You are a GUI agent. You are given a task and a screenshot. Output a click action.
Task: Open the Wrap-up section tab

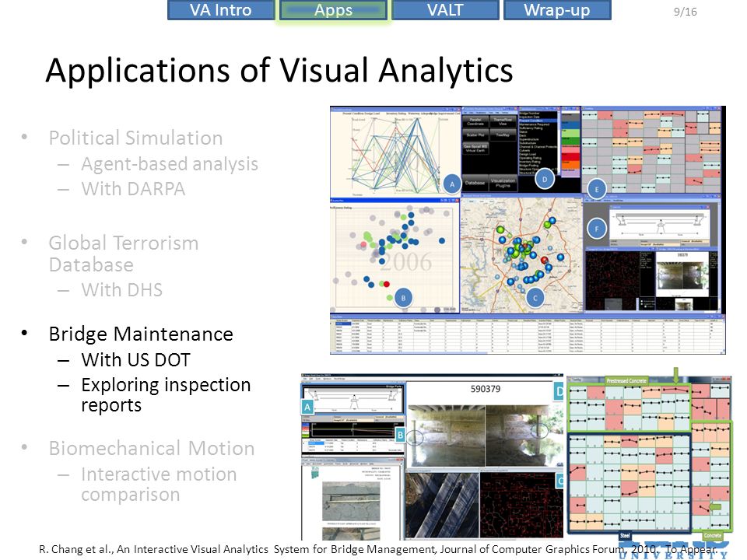tap(557, 9)
